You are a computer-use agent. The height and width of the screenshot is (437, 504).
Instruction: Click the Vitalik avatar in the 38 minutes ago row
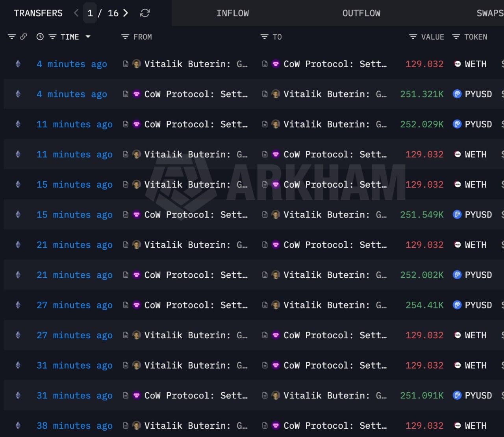[x=137, y=426]
